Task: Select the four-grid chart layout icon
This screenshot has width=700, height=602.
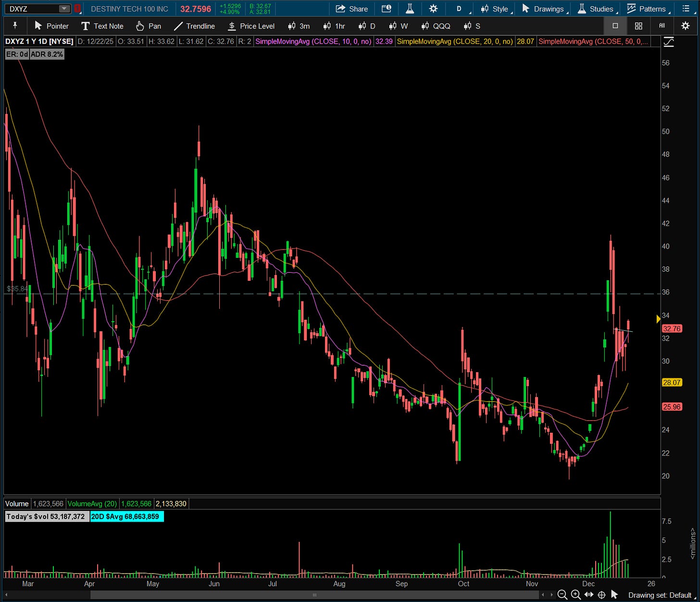Action: (638, 26)
